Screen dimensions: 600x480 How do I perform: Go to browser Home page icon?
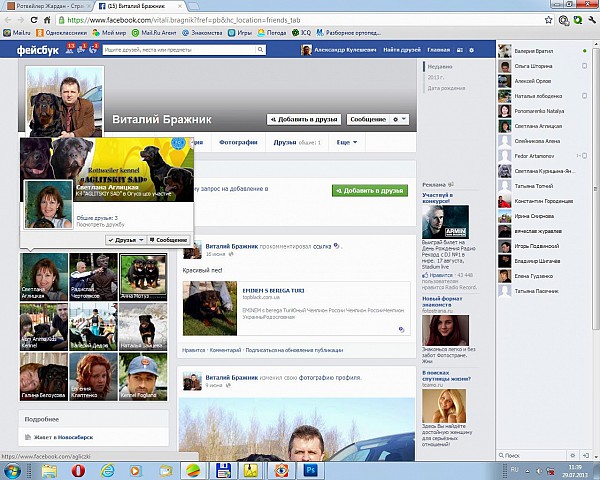click(47, 20)
